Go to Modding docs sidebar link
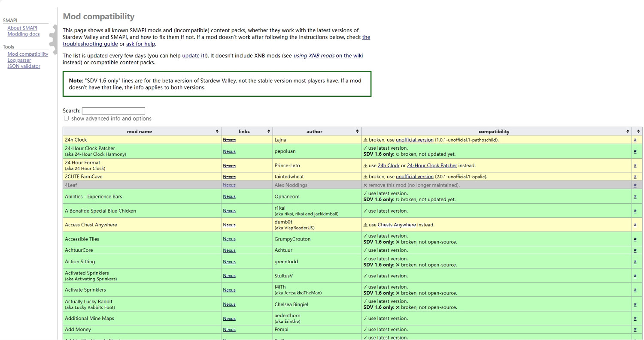The image size is (644, 340). pos(24,34)
